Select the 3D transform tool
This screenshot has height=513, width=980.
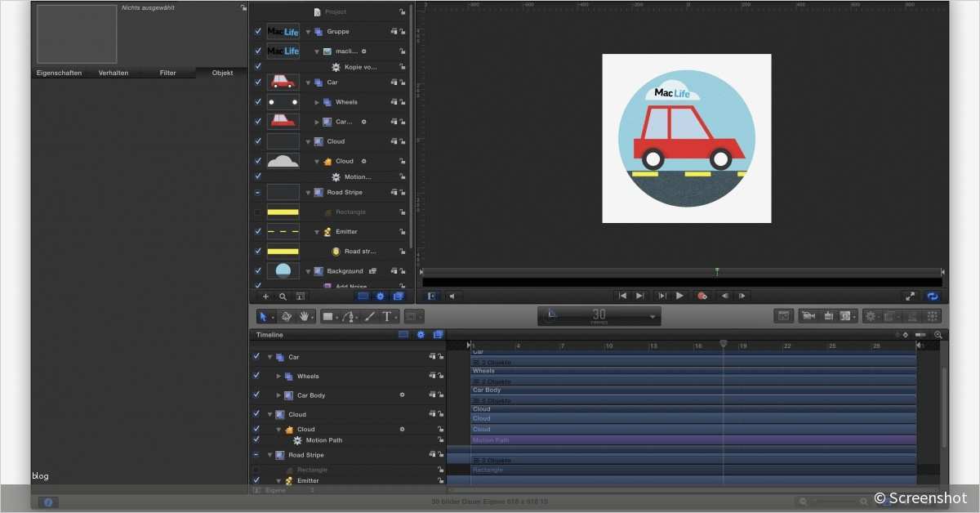[x=286, y=316]
